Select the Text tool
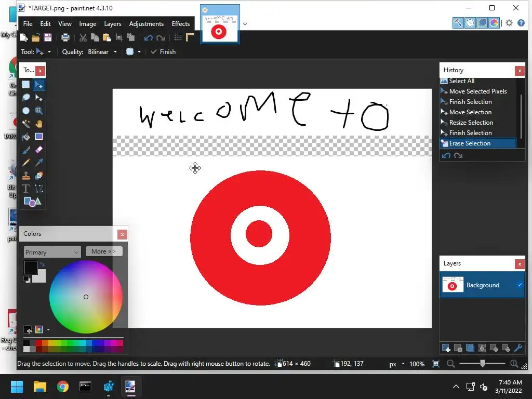This screenshot has width=532, height=399. (x=26, y=189)
